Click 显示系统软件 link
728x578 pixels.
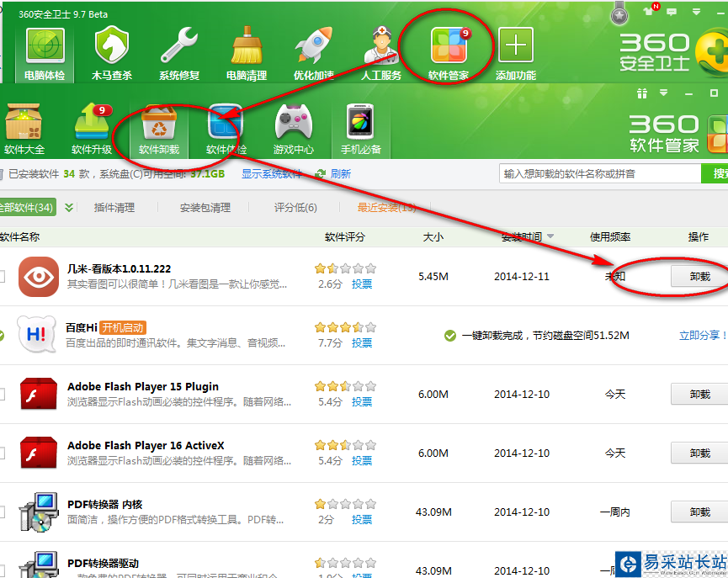click(x=272, y=174)
